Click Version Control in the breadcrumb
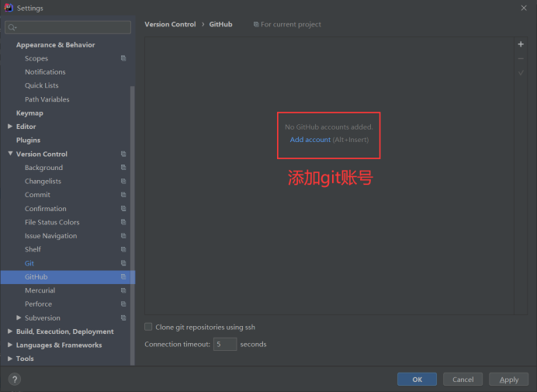The height and width of the screenshot is (392, 537). point(170,24)
